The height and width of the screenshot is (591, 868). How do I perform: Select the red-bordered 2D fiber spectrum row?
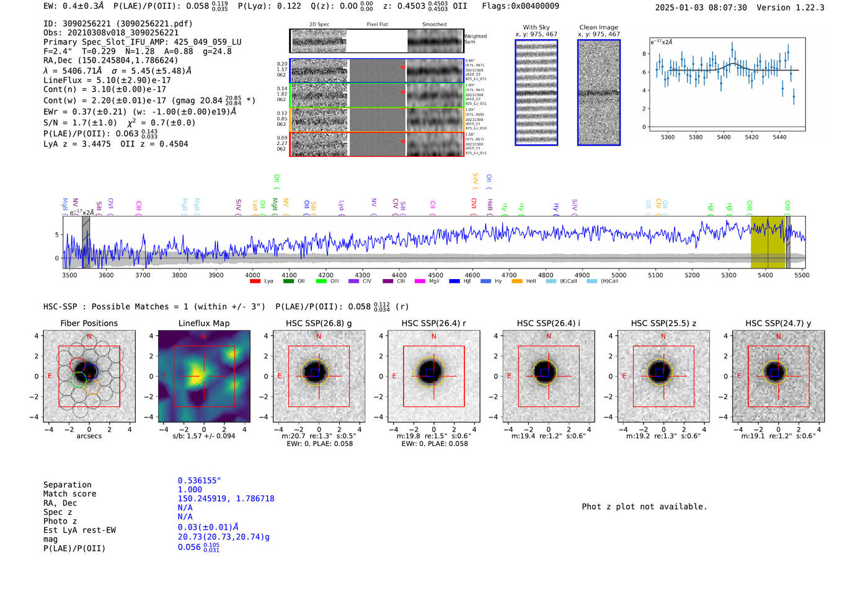(376, 144)
